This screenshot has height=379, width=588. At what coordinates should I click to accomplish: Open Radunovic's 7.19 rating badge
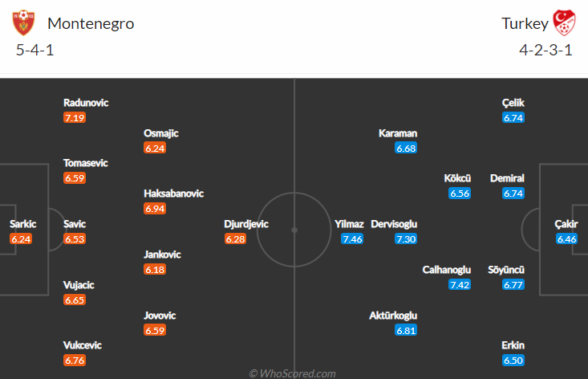(x=75, y=117)
